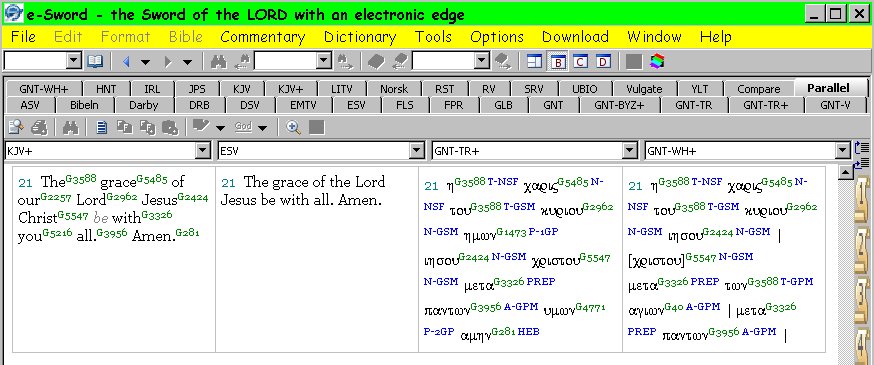
Task: Open the KJV+ parallel version dropdown
Action: 202,150
